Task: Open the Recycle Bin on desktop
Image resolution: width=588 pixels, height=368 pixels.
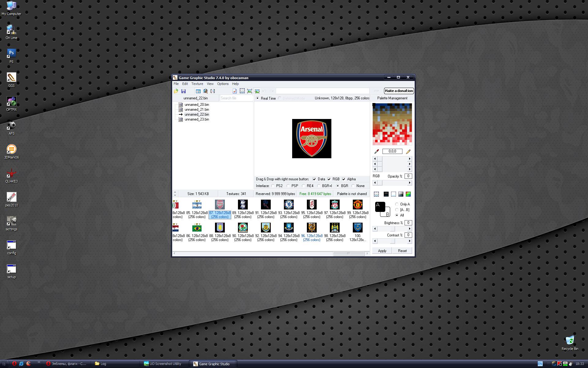Action: click(570, 343)
